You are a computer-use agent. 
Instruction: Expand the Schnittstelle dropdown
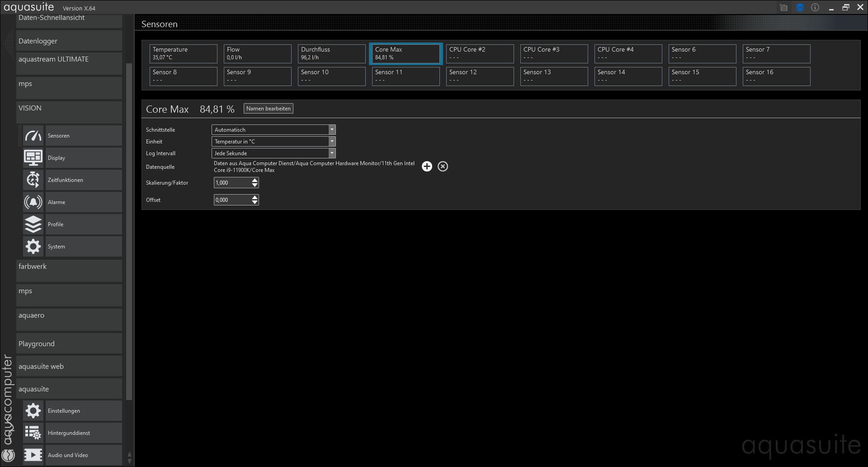[x=332, y=130]
